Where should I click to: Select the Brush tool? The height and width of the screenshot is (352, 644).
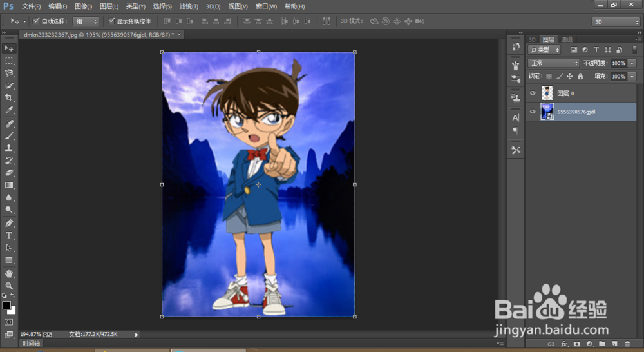pyautogui.click(x=8, y=136)
